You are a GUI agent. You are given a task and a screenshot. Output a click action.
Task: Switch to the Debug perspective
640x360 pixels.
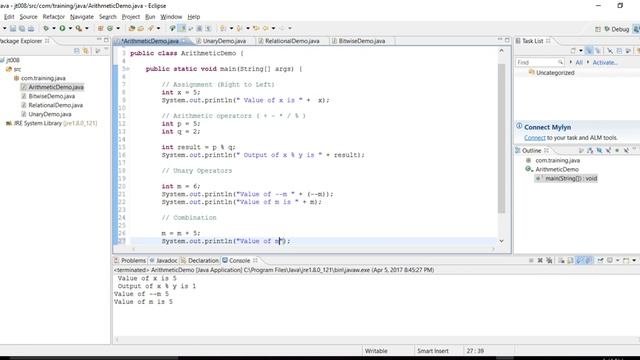tap(616, 29)
